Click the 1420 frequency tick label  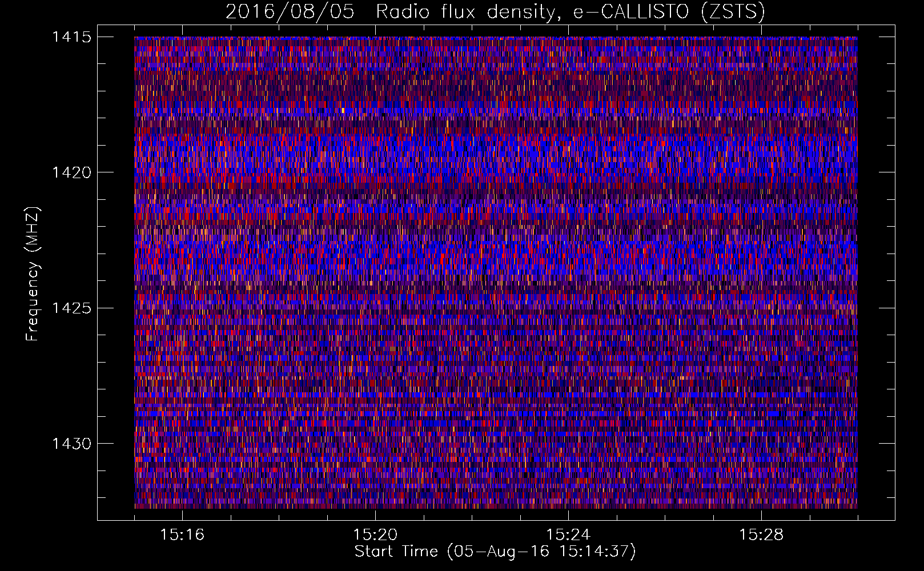pyautogui.click(x=71, y=172)
